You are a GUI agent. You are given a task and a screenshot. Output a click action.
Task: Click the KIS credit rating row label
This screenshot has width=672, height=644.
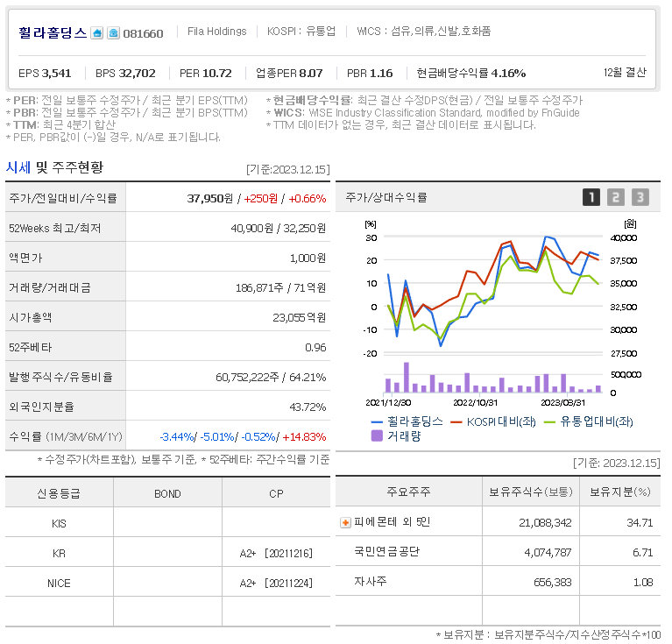pyautogui.click(x=59, y=524)
